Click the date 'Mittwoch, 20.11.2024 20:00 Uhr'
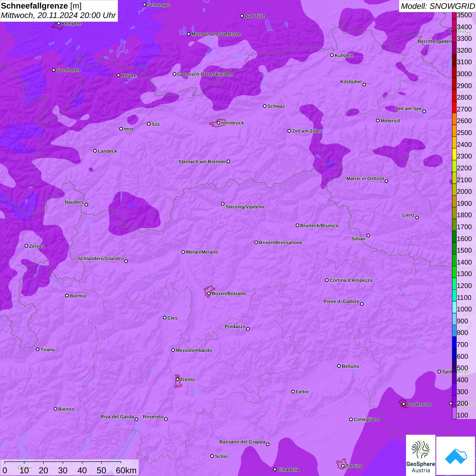Image resolution: width=476 pixels, height=476 pixels. tap(58, 16)
